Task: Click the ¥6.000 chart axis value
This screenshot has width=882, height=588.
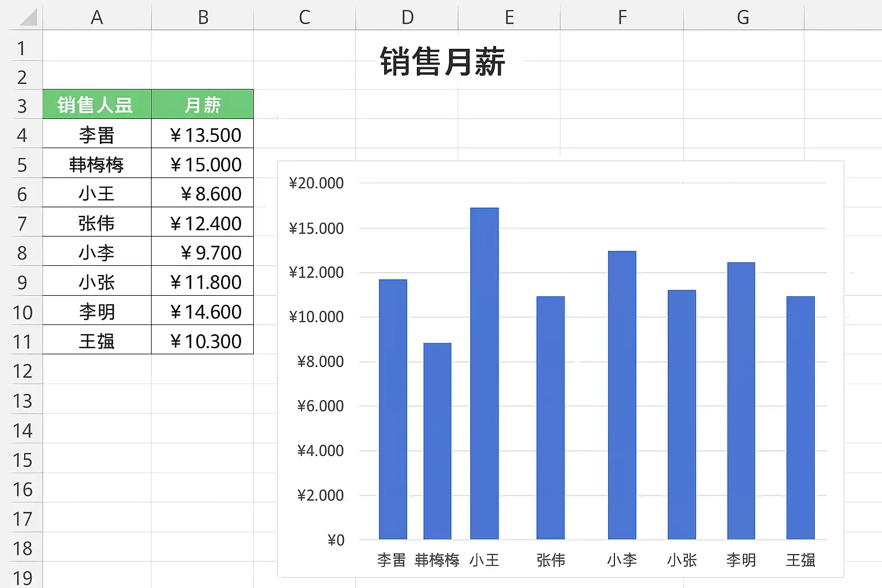Action: [x=320, y=406]
